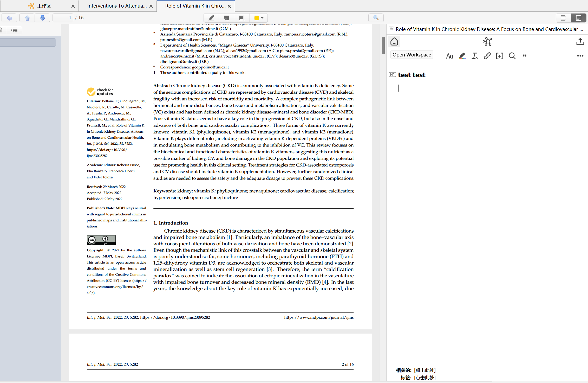Go to next page with down arrow
Viewport: 588px width, 383px height.
(43, 18)
